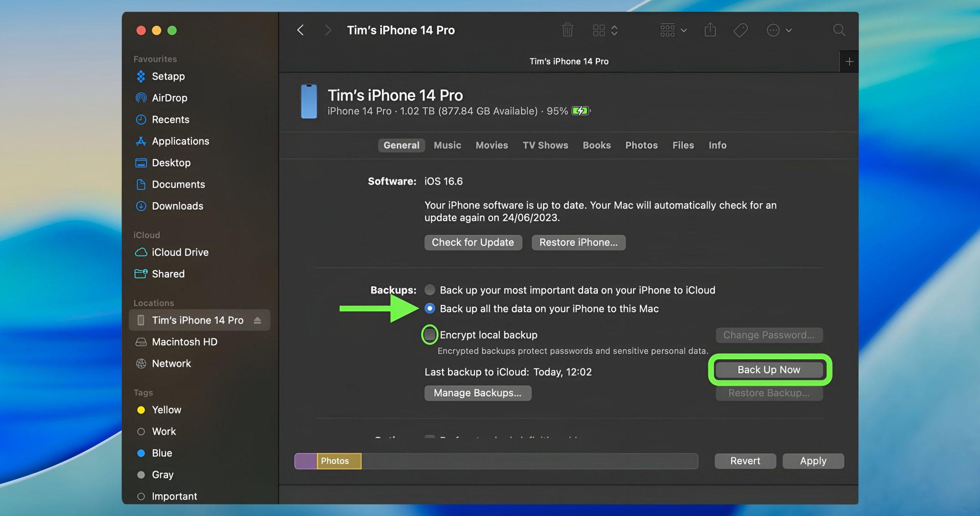Open the group-by dropdown in toolbar
This screenshot has width=980, height=516.
point(673,30)
